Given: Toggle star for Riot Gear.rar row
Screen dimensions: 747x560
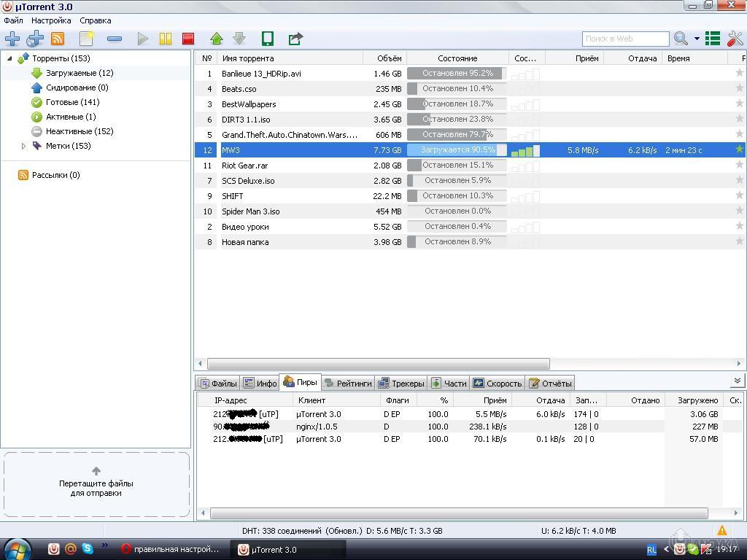Looking at the screenshot, I should pyautogui.click(x=739, y=164).
